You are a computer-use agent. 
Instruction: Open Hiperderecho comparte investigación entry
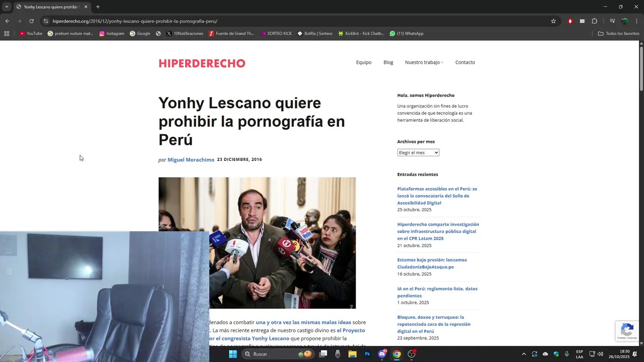tap(438, 231)
